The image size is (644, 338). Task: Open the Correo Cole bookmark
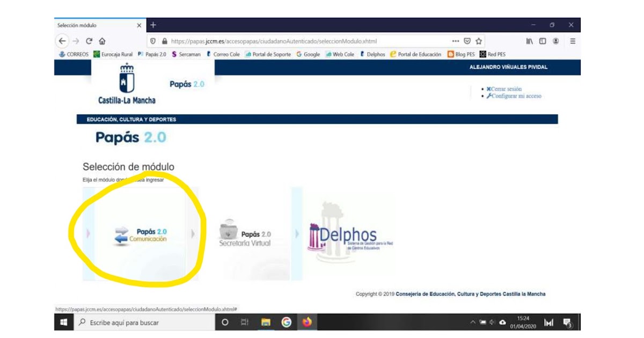point(223,54)
